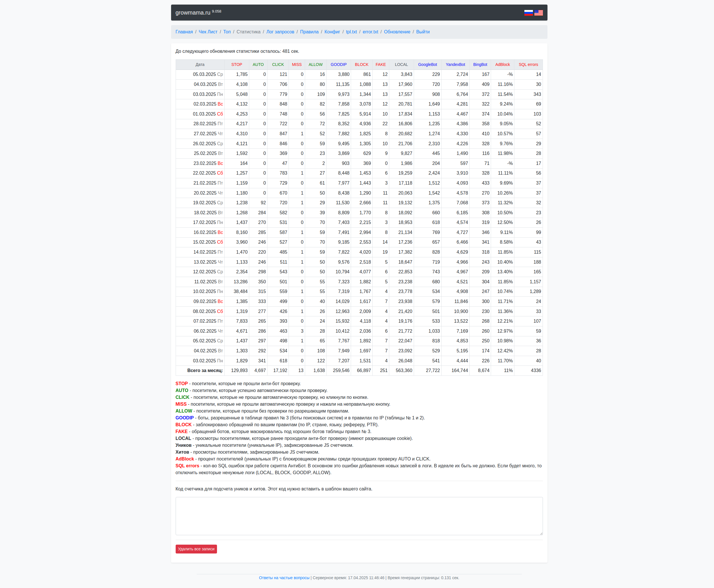The height and width of the screenshot is (588, 714).
Task: Switch language to US flag icon
Action: [538, 13]
